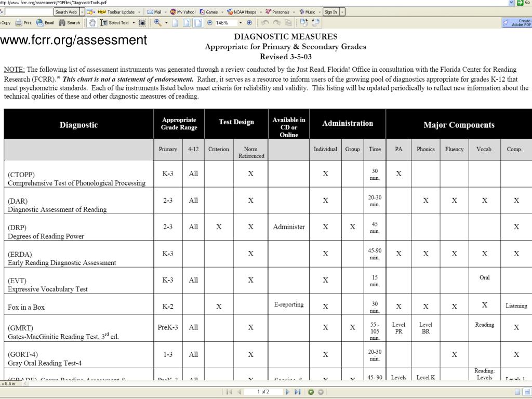The image size is (532, 399).
Task: Expand the Toolbar Update dropdown arrow
Action: click(139, 12)
